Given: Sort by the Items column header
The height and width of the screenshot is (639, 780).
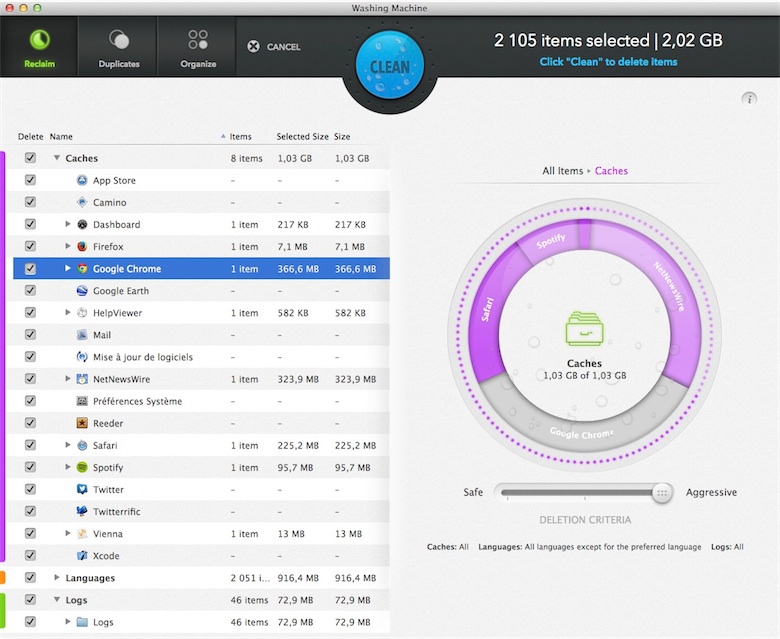Looking at the screenshot, I should tap(241, 136).
